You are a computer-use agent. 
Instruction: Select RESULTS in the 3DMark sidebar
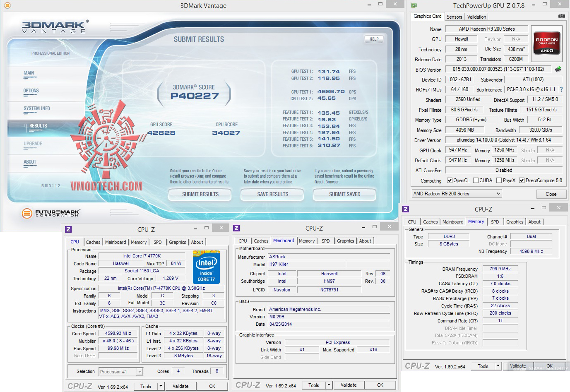[x=38, y=126]
